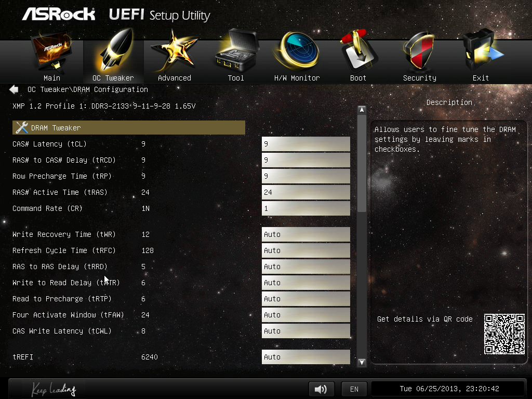Open the Write to Read Delay (tWTR) Auto field
Viewport: 532px width, 399px height.
point(305,283)
